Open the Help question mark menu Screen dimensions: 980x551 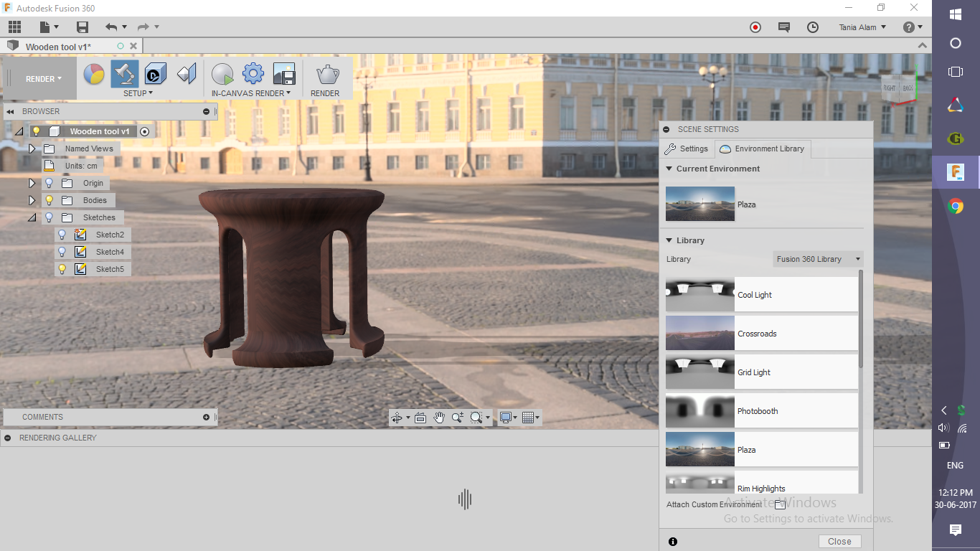click(x=913, y=27)
